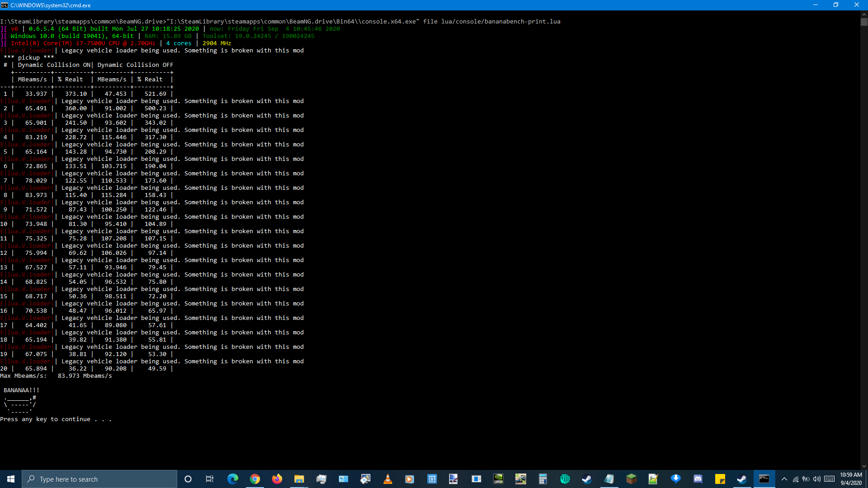Open the blue B app in the taskbar
868x488 pixels.
432,479
